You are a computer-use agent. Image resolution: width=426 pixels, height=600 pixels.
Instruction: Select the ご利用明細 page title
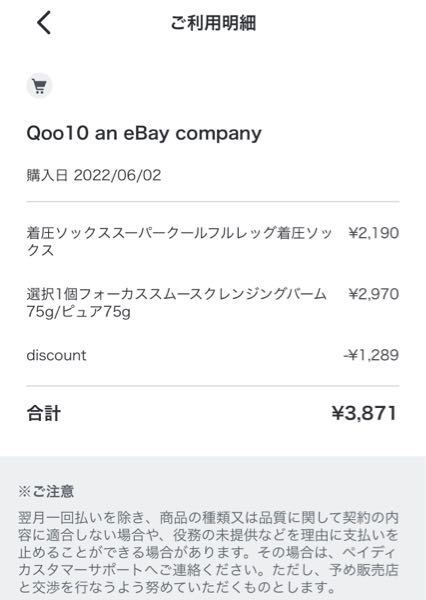pyautogui.click(x=213, y=23)
